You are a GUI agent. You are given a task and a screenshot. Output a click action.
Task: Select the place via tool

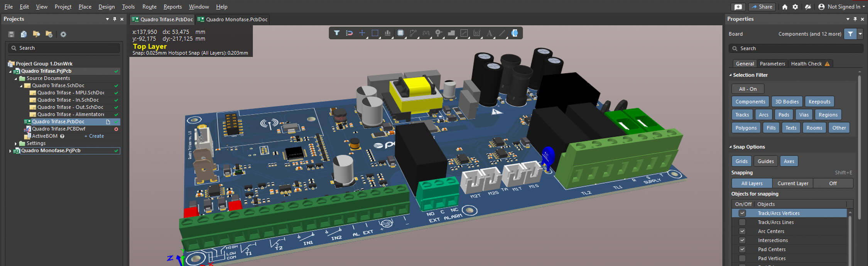coord(439,33)
